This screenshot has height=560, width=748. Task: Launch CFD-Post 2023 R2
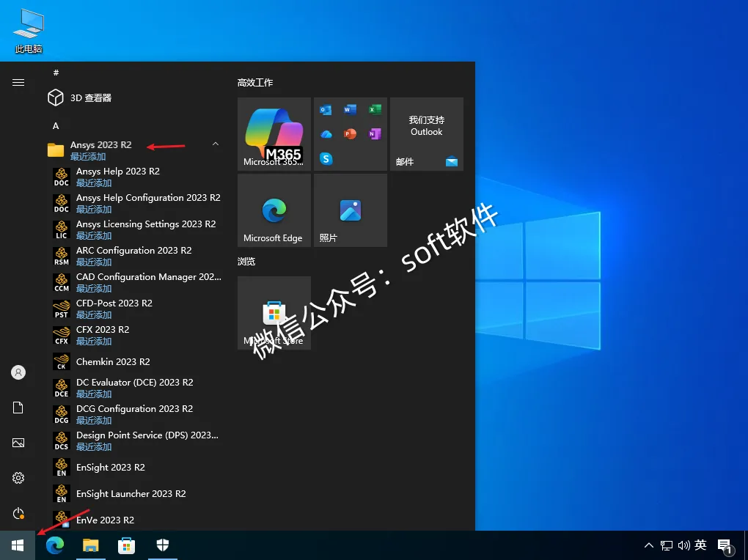[x=136, y=309]
